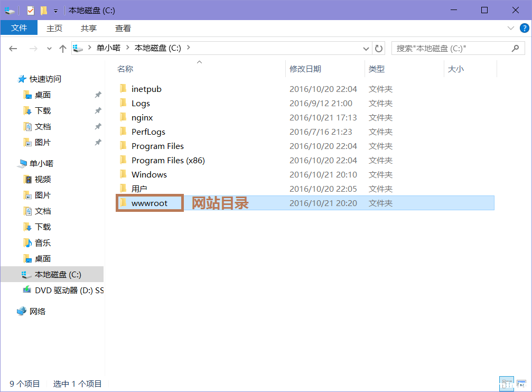Click the pin icon next to 文档
The width and height of the screenshot is (532, 392).
(98, 127)
